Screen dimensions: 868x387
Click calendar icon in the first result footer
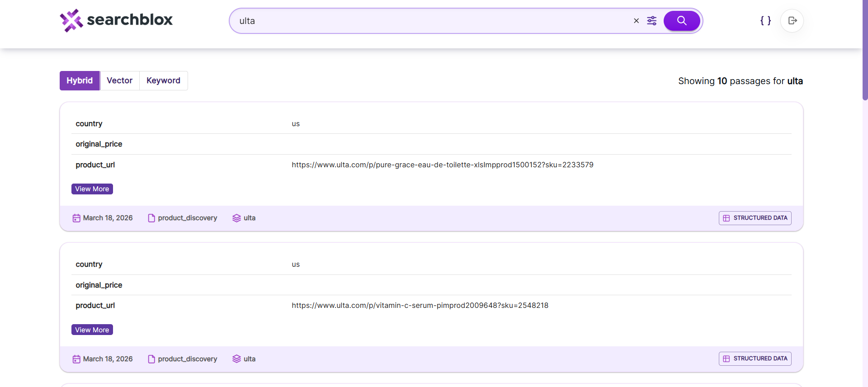(76, 218)
